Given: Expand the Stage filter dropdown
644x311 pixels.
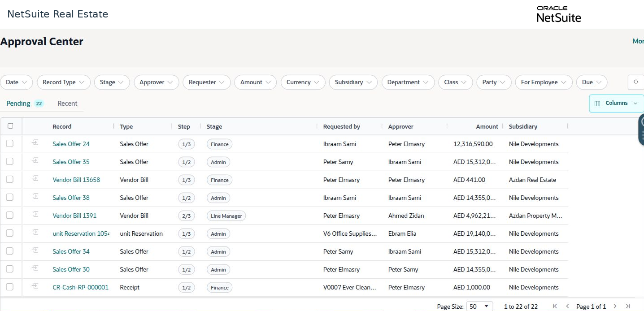Looking at the screenshot, I should (x=112, y=82).
